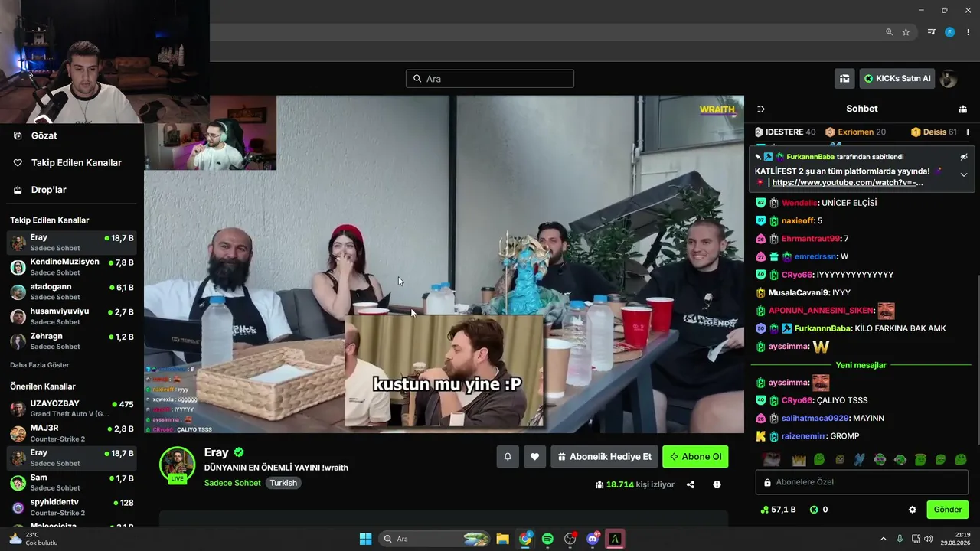Open browser media controls icon
The image size is (980, 551).
click(931, 32)
